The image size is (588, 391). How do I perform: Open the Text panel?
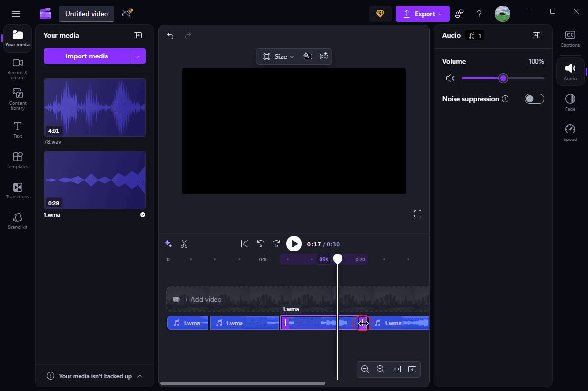pos(17,130)
